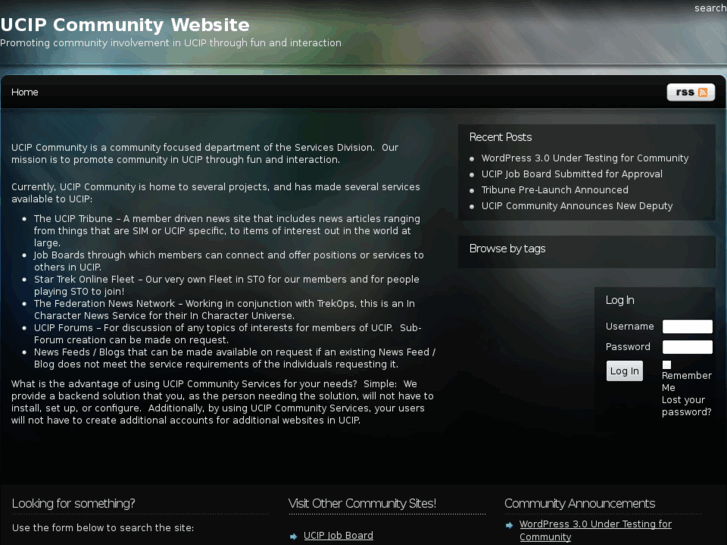The width and height of the screenshot is (727, 545).
Task: Click the Browse by tags heading
Action: (x=507, y=249)
